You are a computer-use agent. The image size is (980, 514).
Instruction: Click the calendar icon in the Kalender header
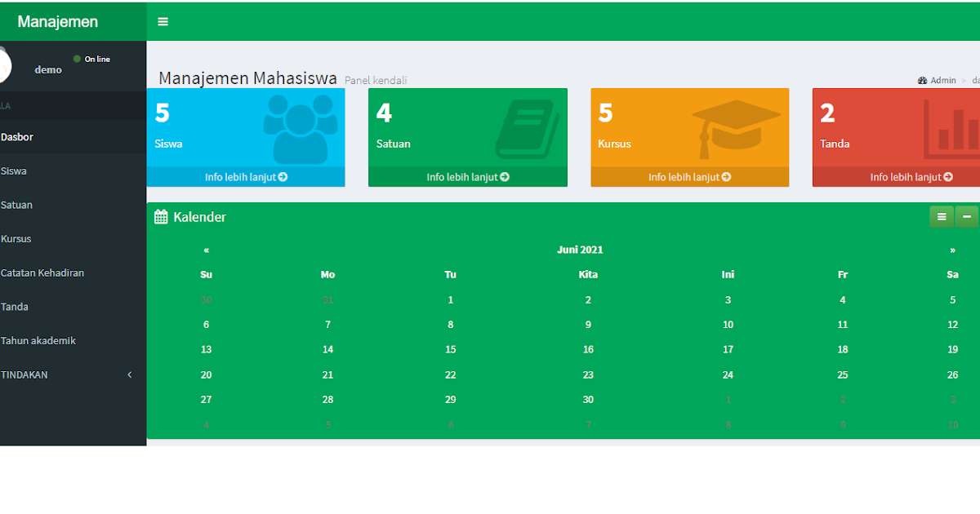tap(162, 216)
